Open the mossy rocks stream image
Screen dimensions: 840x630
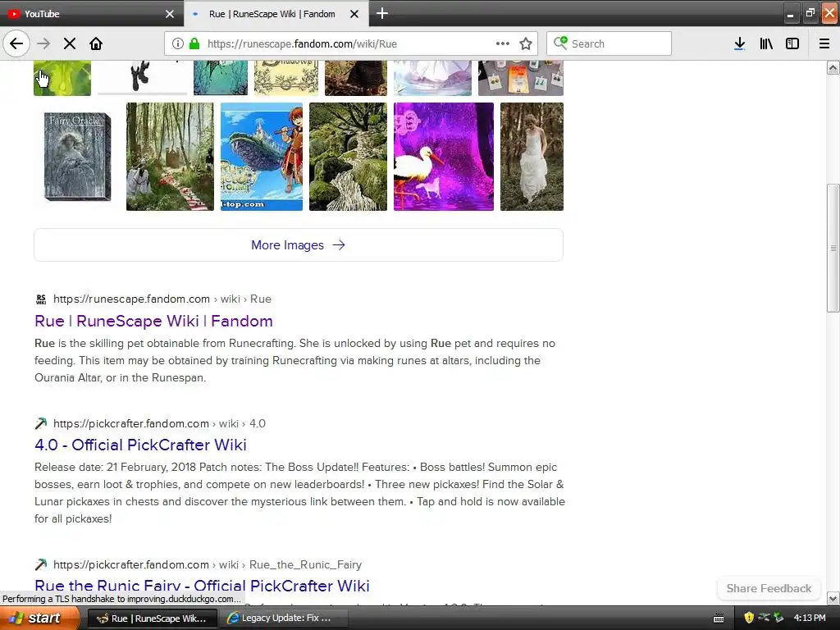pos(348,157)
